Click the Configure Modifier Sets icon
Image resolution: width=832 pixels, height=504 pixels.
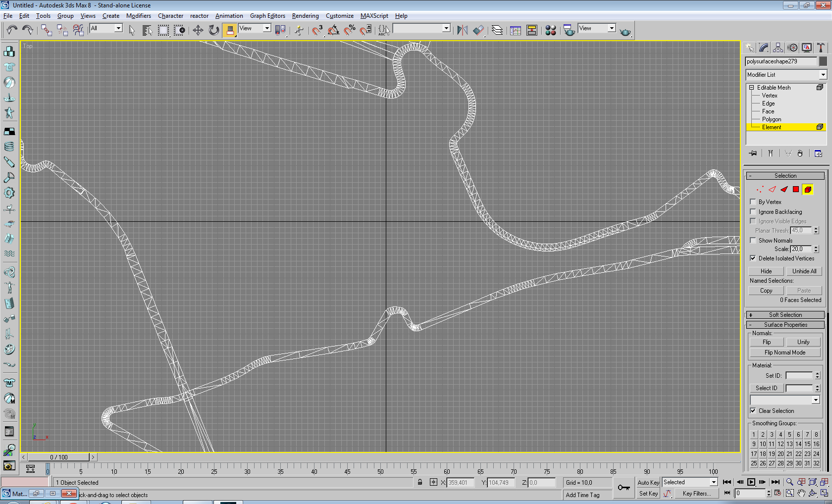(818, 153)
